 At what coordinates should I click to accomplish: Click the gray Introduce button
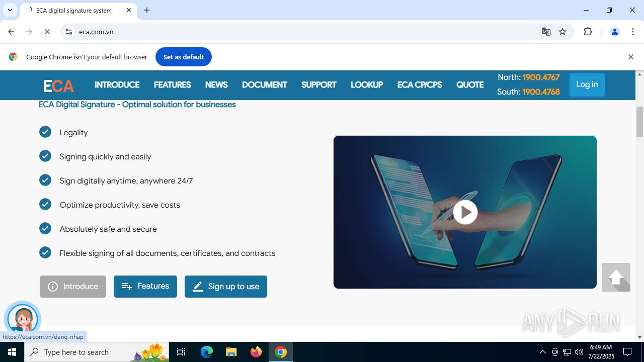tap(73, 287)
